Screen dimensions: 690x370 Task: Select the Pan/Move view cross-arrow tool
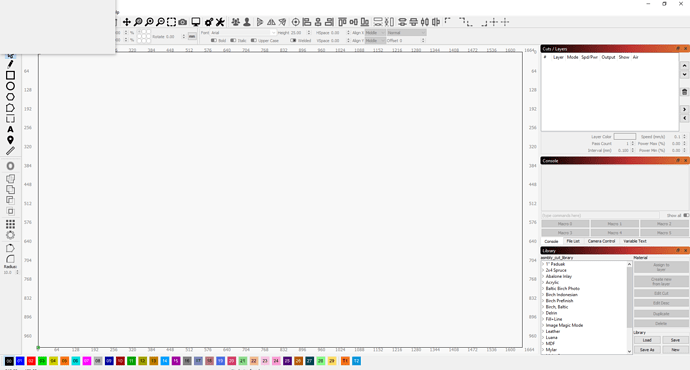click(127, 22)
